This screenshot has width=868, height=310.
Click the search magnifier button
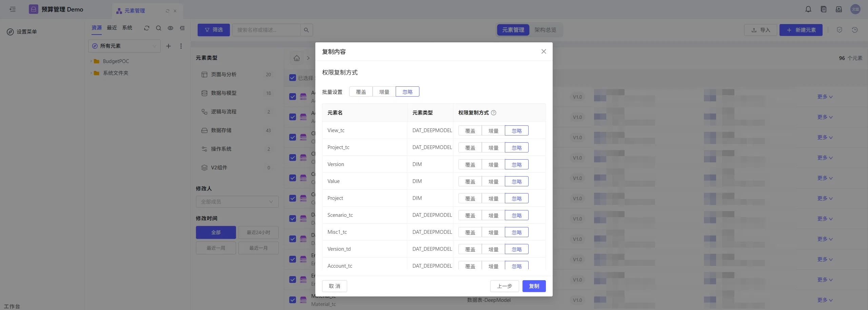pos(306,30)
